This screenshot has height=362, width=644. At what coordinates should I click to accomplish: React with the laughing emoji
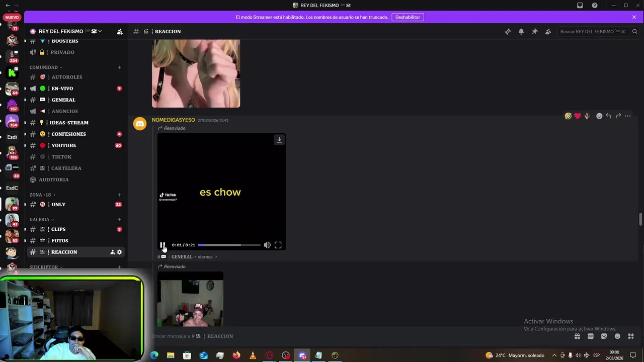point(568,116)
